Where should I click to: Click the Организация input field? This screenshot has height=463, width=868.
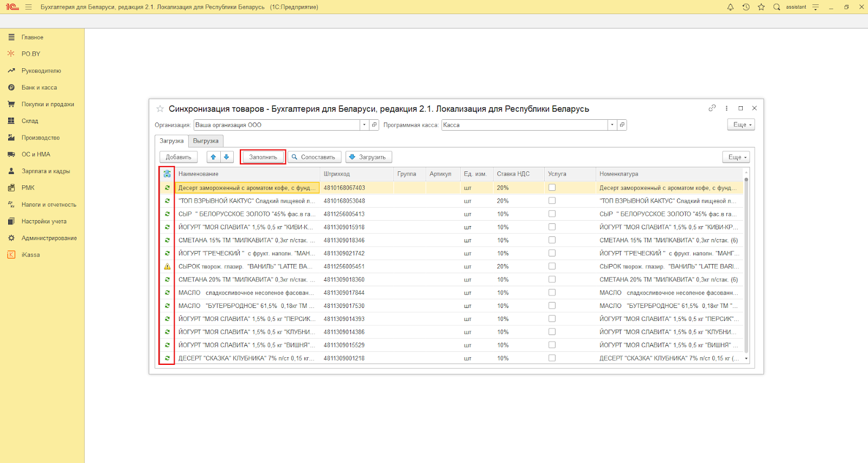pos(277,125)
